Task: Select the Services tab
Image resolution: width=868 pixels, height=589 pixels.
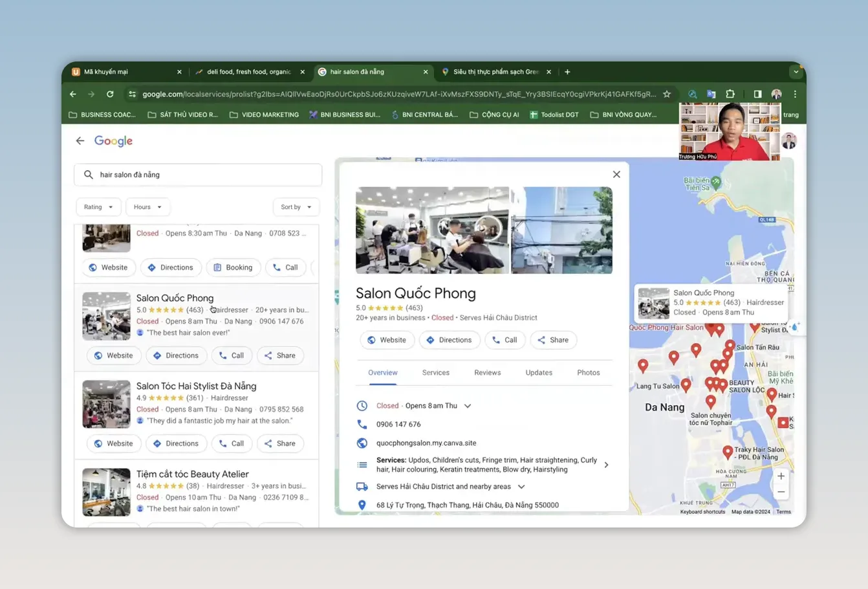Action: click(436, 373)
